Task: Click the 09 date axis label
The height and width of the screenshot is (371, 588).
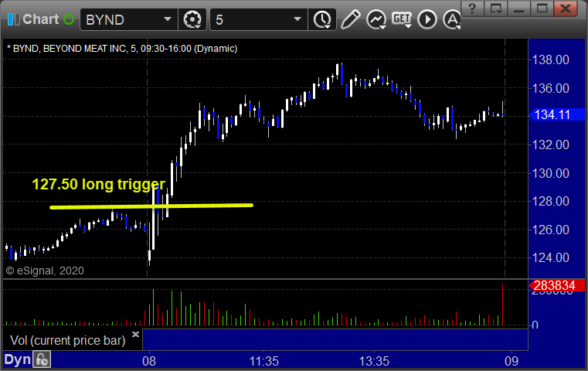Action: coord(512,361)
